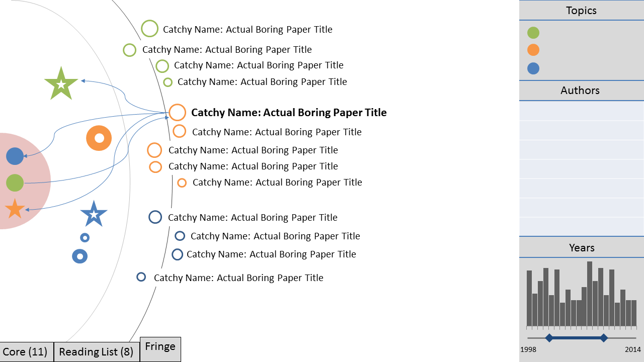This screenshot has height=362, width=644.
Task: Toggle the blue topic filter
Action: 533,68
